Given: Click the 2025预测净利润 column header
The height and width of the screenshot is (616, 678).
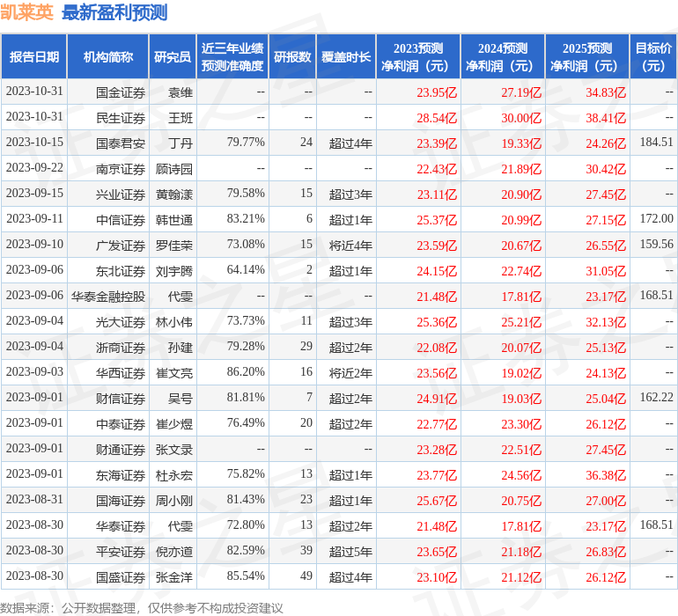Looking at the screenshot, I should [587, 56].
